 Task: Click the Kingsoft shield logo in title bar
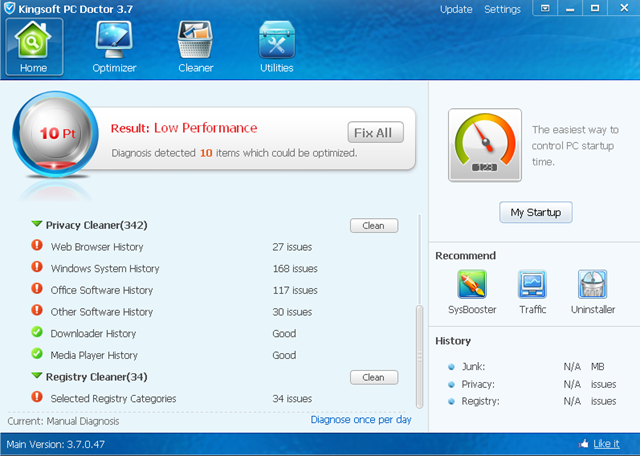point(9,8)
